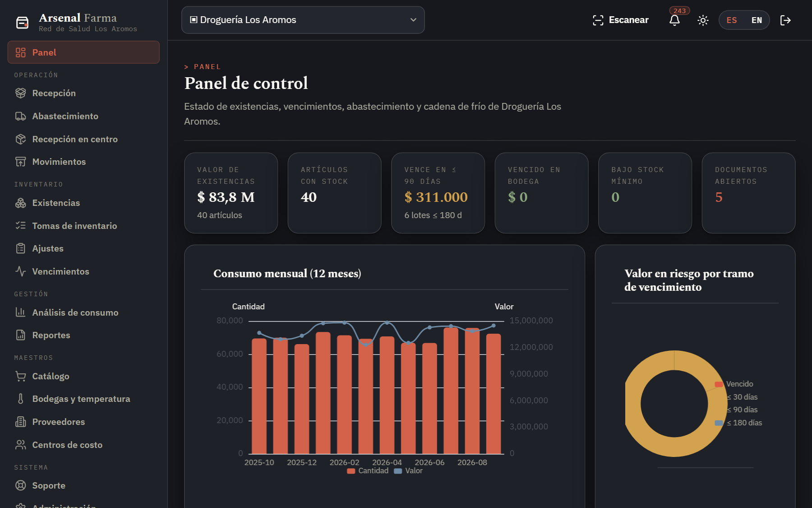812x508 pixels.
Task: Select the Vence en ≤ 90 días card
Action: pyautogui.click(x=438, y=193)
